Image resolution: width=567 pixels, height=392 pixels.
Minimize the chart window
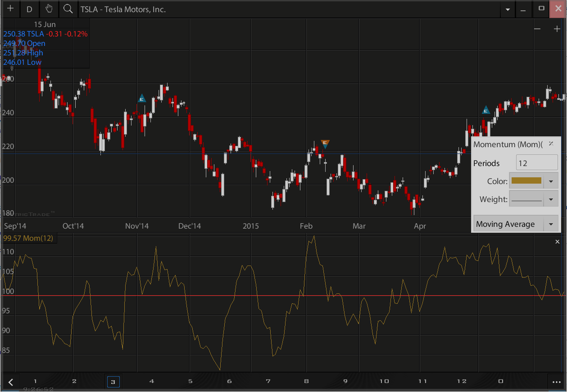523,9
